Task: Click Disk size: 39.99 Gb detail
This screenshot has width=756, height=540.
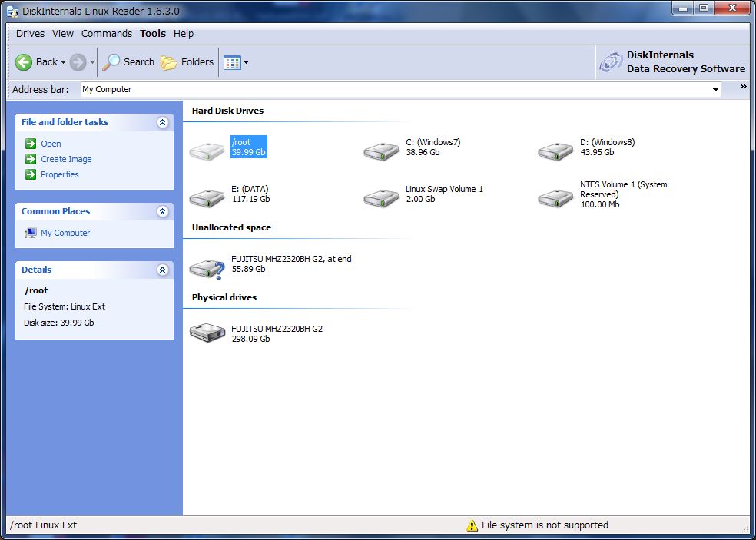Action: 59,323
